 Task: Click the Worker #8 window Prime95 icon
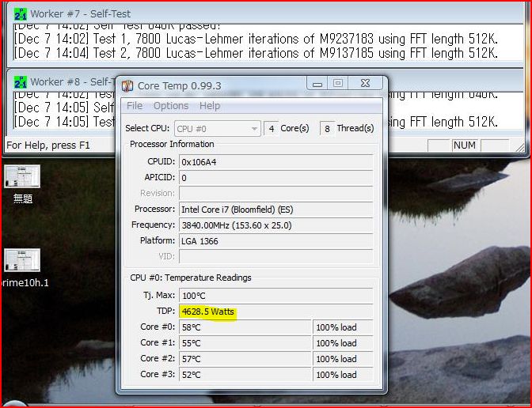point(21,82)
